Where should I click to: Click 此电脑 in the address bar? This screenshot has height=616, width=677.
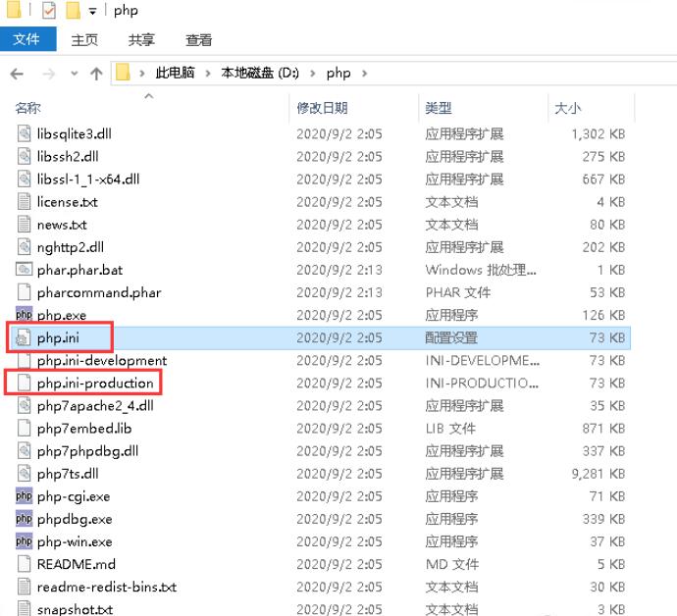tap(175, 73)
